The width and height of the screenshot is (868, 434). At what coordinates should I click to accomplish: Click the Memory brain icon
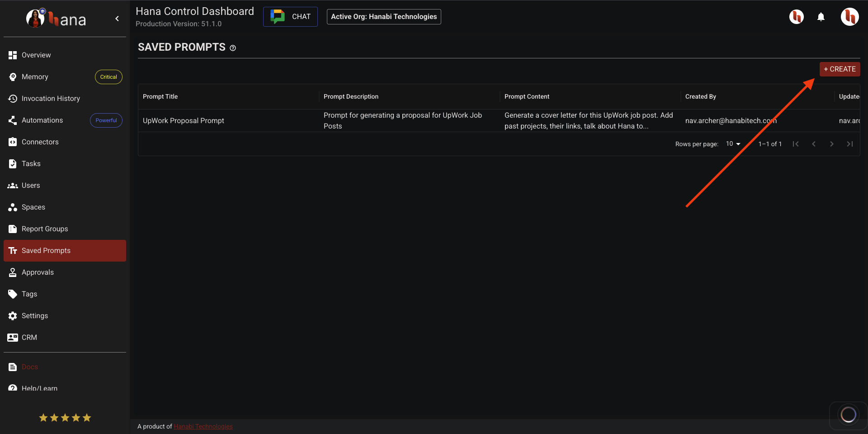[x=13, y=77]
